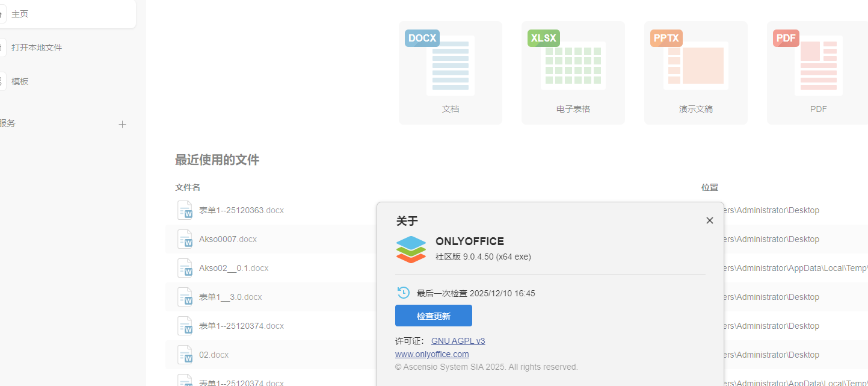Visit the www.onlyoffice.com link

(x=432, y=354)
